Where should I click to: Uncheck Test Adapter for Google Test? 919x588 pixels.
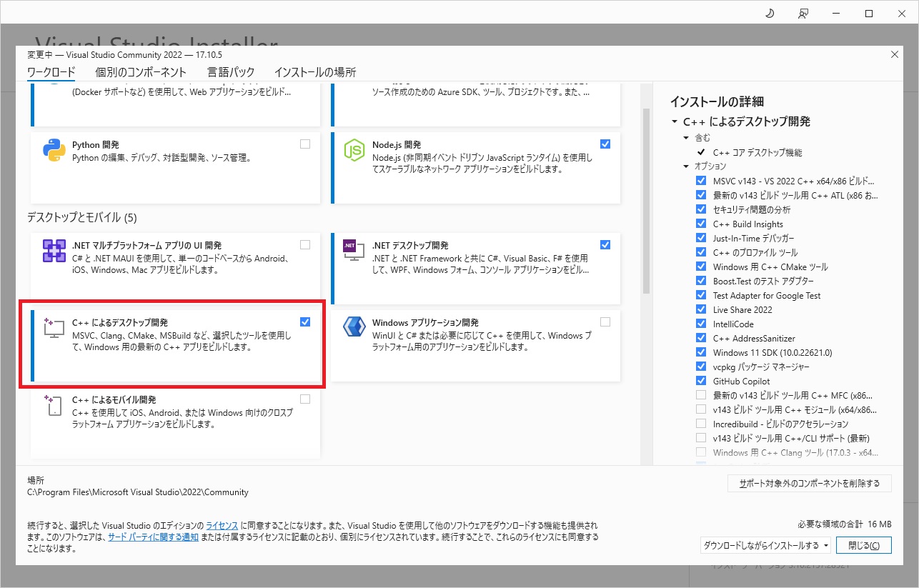point(700,295)
